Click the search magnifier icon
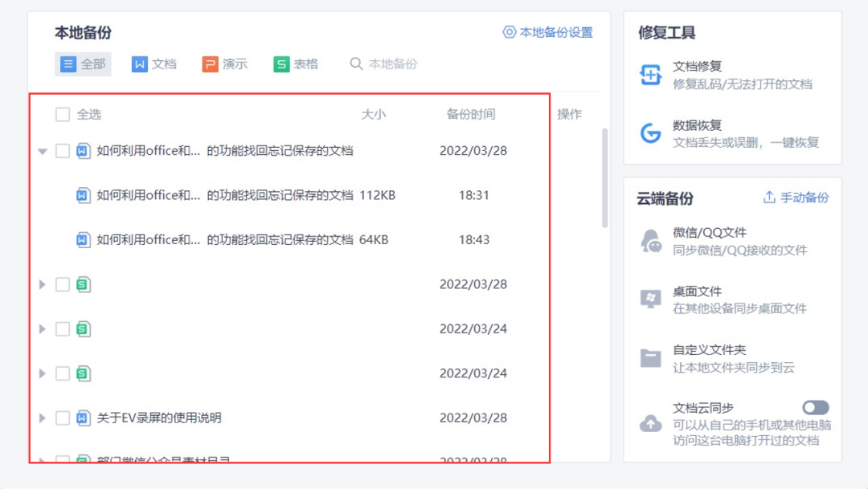This screenshot has width=868, height=489. [x=356, y=64]
